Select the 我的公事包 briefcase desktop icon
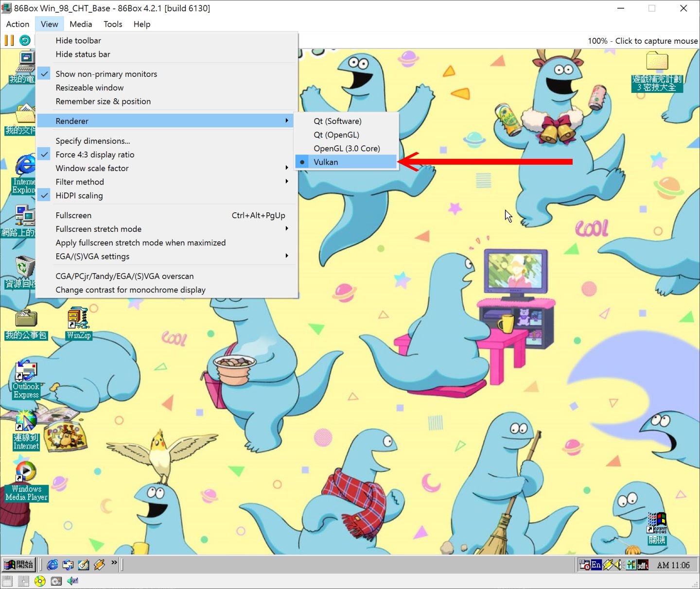The height and width of the screenshot is (589, 700). (26, 325)
